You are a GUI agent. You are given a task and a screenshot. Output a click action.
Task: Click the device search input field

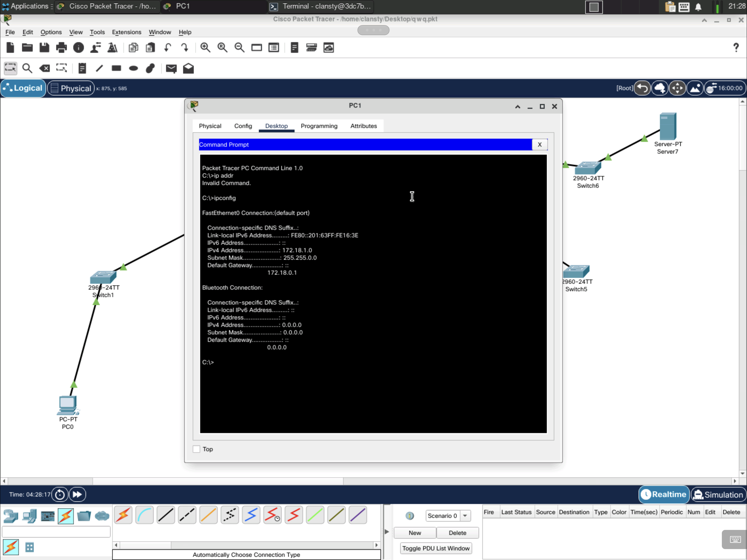pyautogui.click(x=56, y=532)
